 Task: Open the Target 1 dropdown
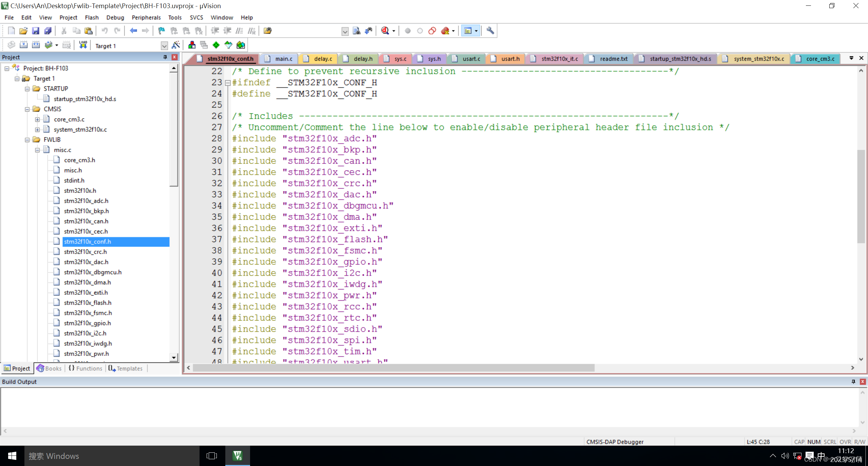(x=164, y=46)
